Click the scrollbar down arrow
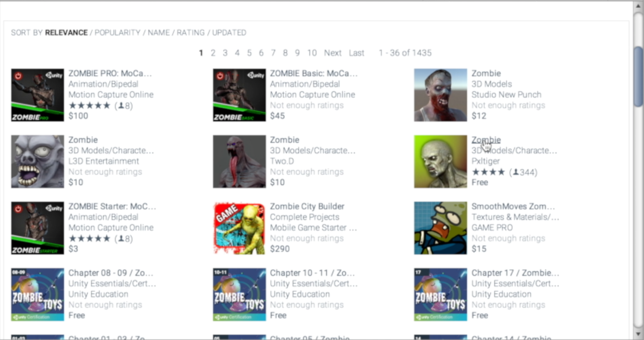The image size is (644, 340). pos(638,334)
